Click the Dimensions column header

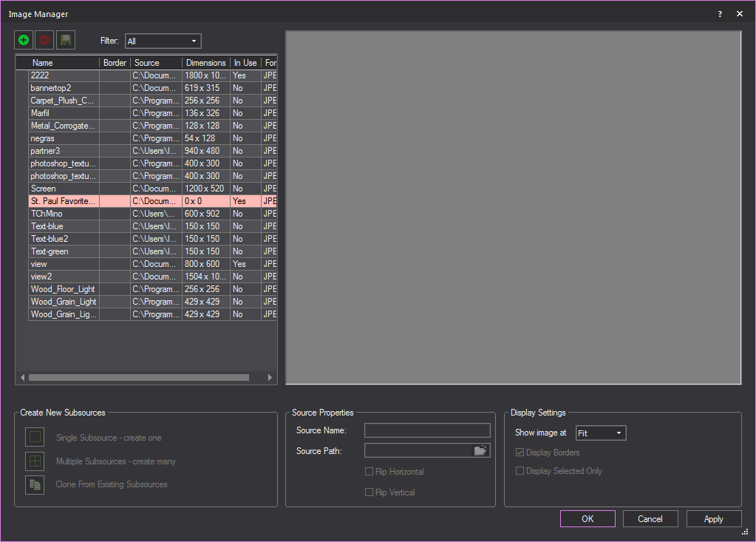point(205,62)
